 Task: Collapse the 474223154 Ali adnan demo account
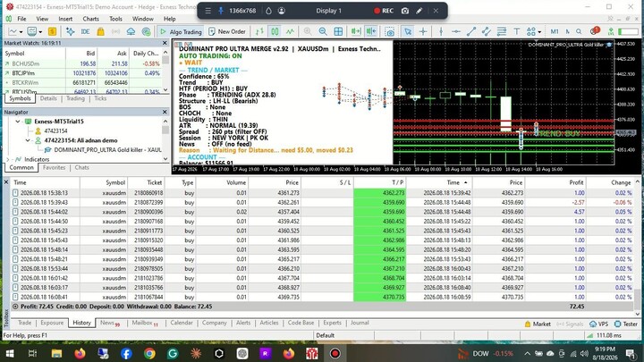28,140
